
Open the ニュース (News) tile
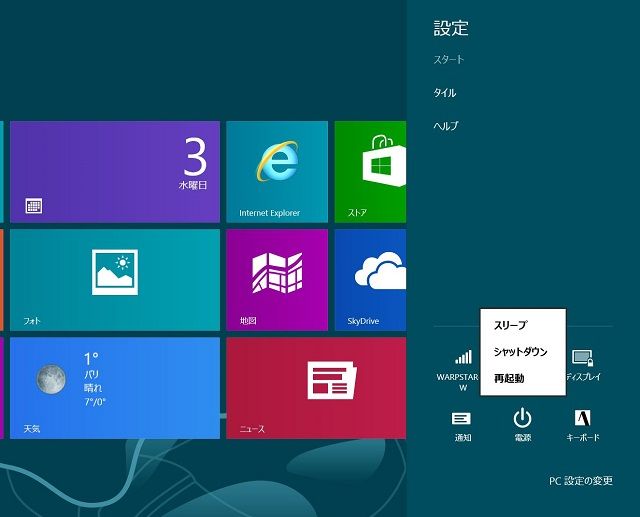coord(316,388)
